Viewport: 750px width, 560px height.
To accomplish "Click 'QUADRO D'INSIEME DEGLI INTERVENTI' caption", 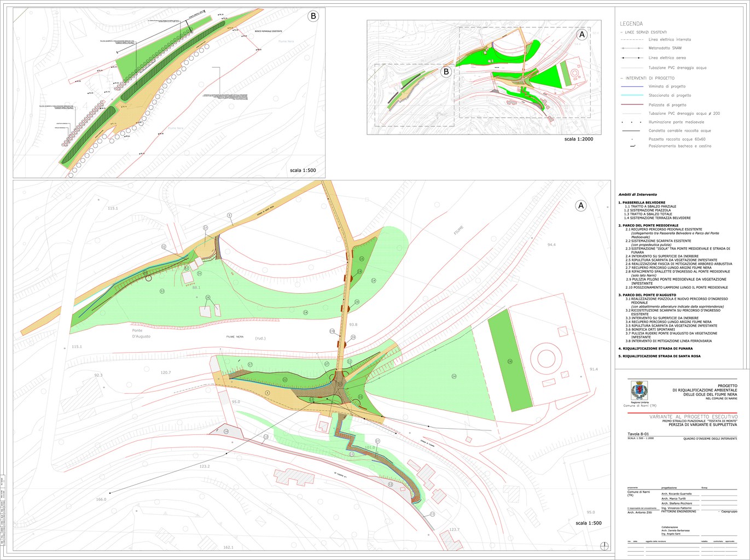I will [710, 439].
